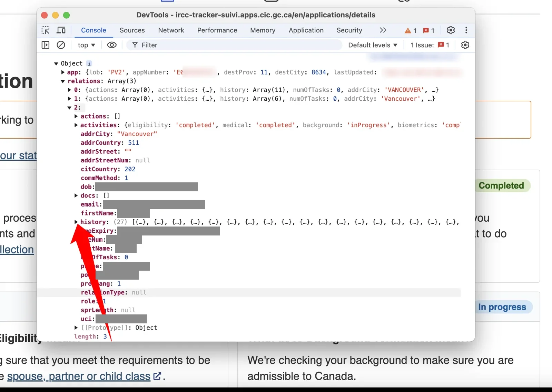
Task: Expand the activities object
Action: point(76,125)
